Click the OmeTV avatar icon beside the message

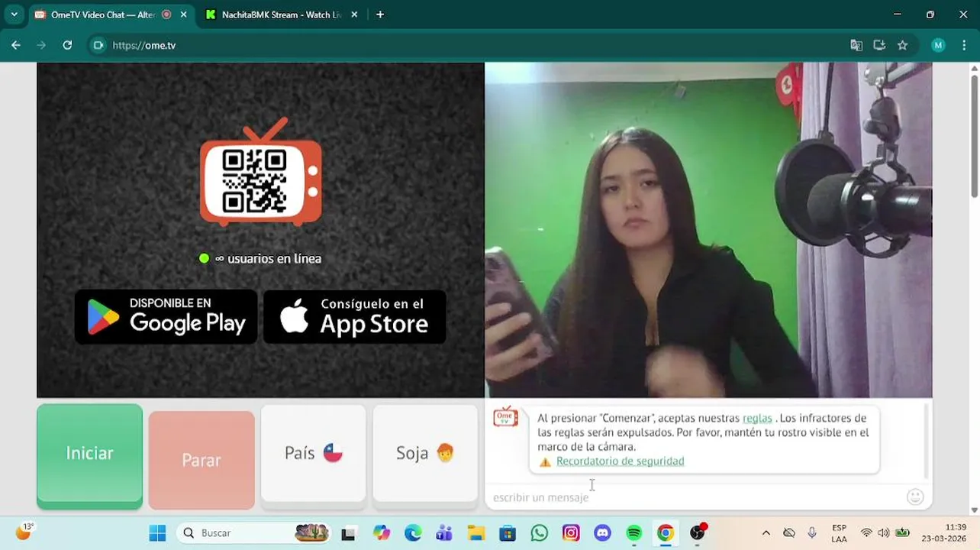click(505, 417)
